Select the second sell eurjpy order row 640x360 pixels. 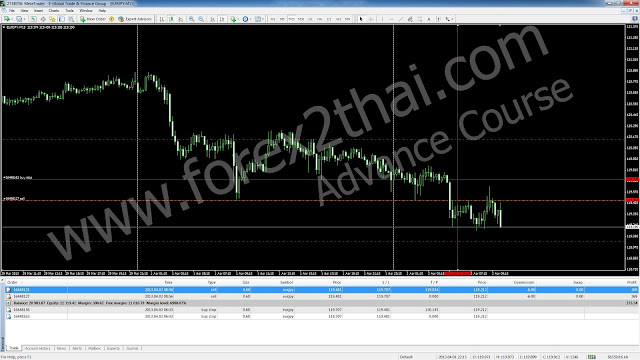click(322, 296)
